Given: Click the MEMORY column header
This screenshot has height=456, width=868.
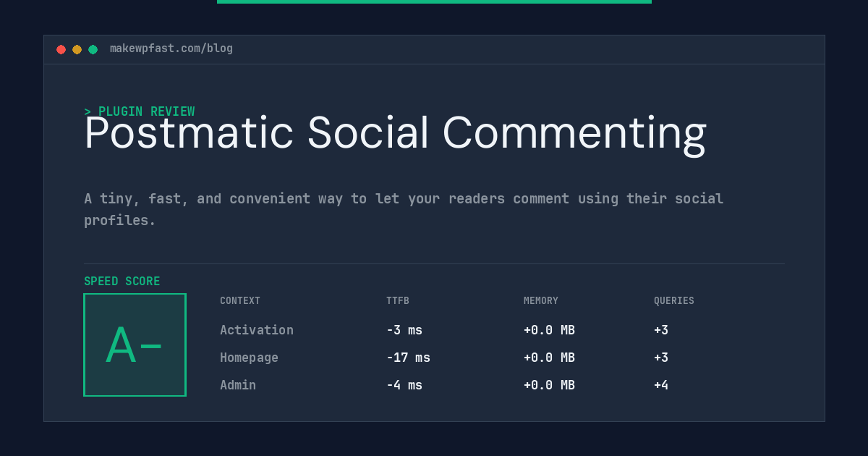Looking at the screenshot, I should tap(541, 301).
